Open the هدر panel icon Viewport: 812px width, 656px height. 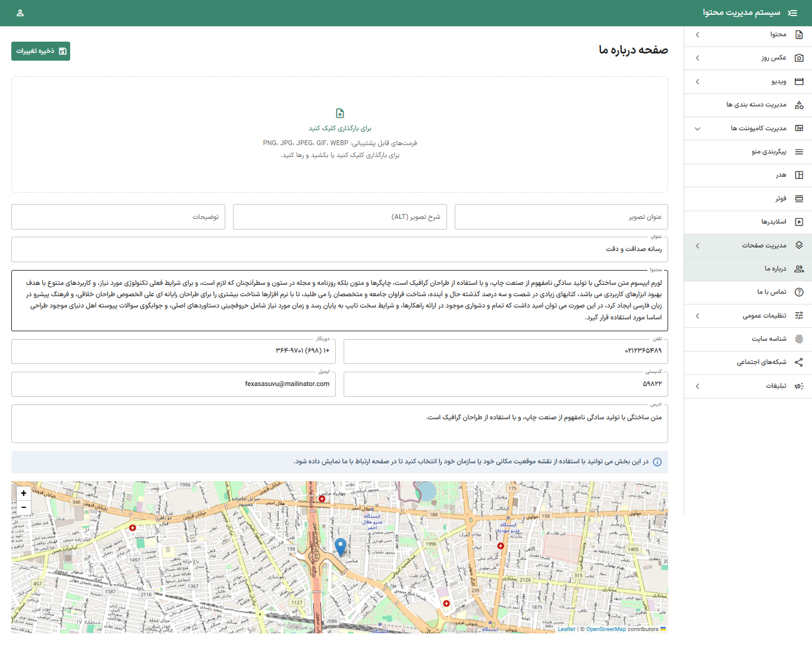pos(800,175)
